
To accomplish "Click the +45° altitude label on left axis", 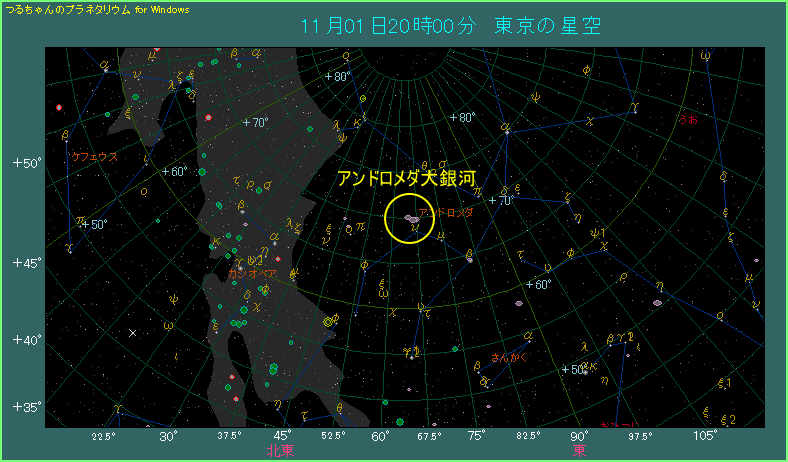I will click(25, 263).
